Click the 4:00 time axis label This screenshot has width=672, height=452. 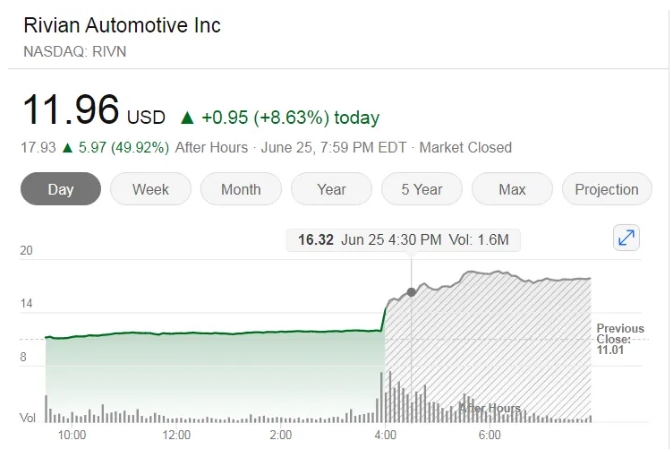click(x=385, y=435)
